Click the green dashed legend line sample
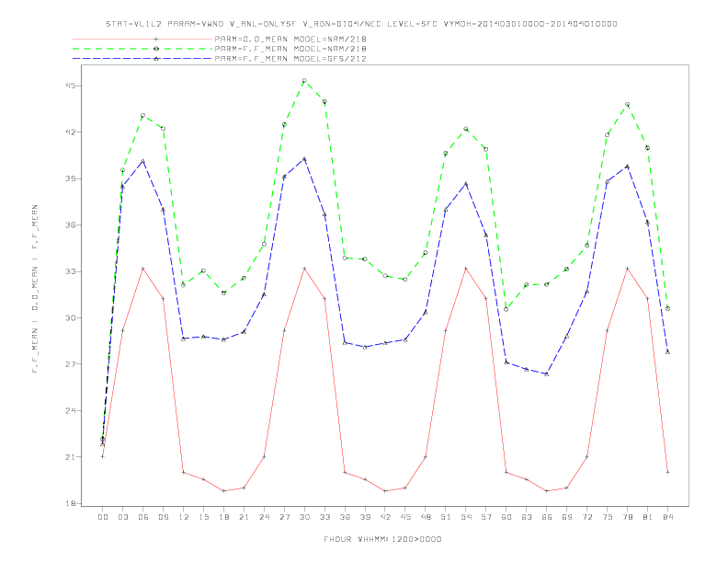 (x=142, y=49)
